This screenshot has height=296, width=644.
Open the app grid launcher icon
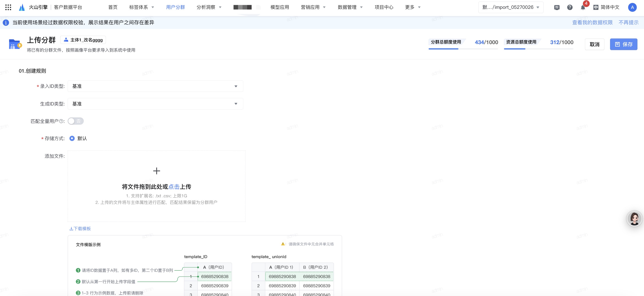(8, 7)
